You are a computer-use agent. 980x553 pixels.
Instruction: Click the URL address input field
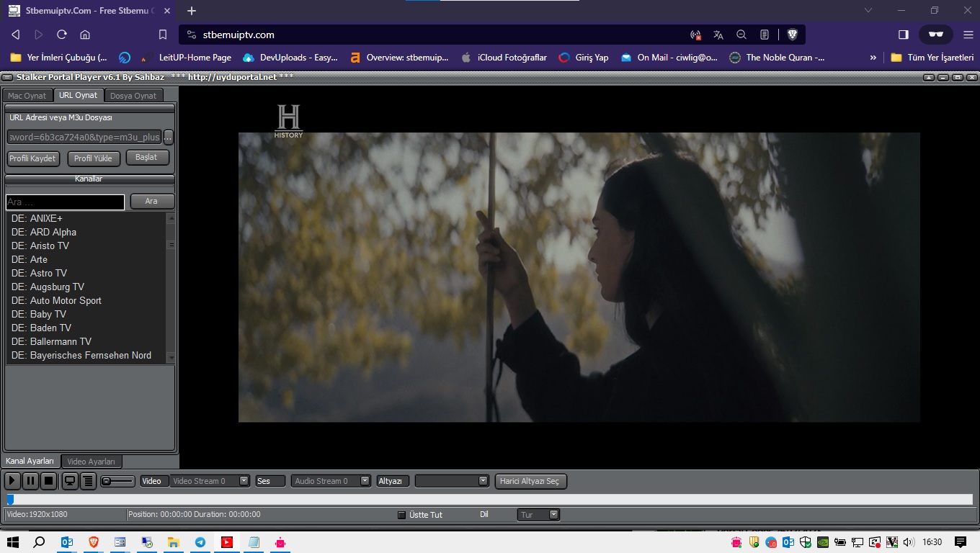pos(84,137)
